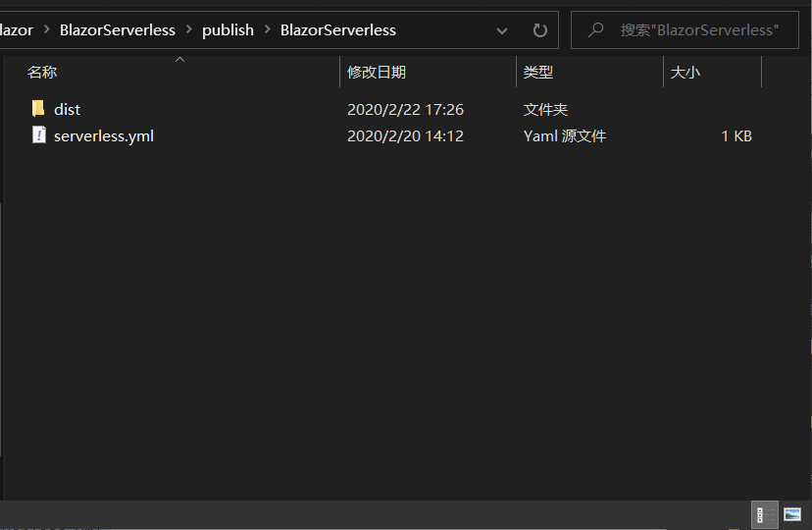The height and width of the screenshot is (530, 812).
Task: Click the 1 KB size cell
Action: (736, 135)
